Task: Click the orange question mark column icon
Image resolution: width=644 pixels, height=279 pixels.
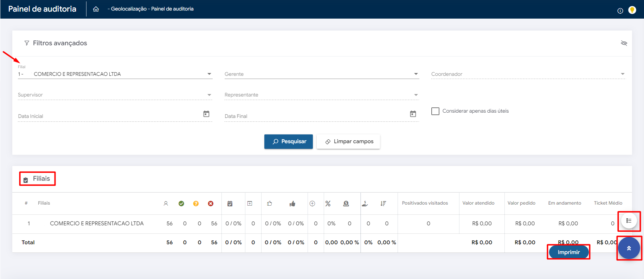Action: pyautogui.click(x=196, y=204)
